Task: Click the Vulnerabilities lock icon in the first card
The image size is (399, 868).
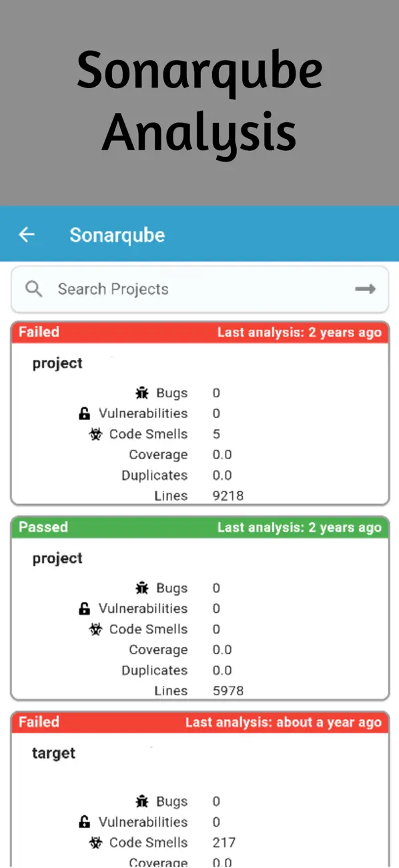Action: pyautogui.click(x=85, y=413)
